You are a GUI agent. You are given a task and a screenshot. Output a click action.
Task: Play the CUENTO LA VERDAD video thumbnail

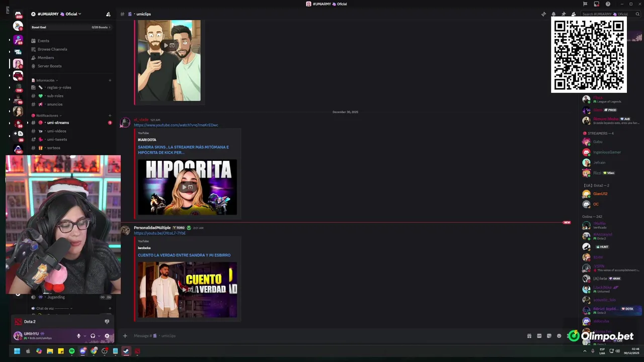pyautogui.click(x=187, y=290)
